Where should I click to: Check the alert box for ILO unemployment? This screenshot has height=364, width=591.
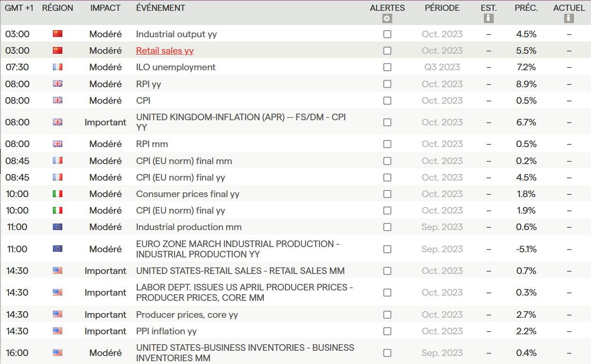[387, 67]
